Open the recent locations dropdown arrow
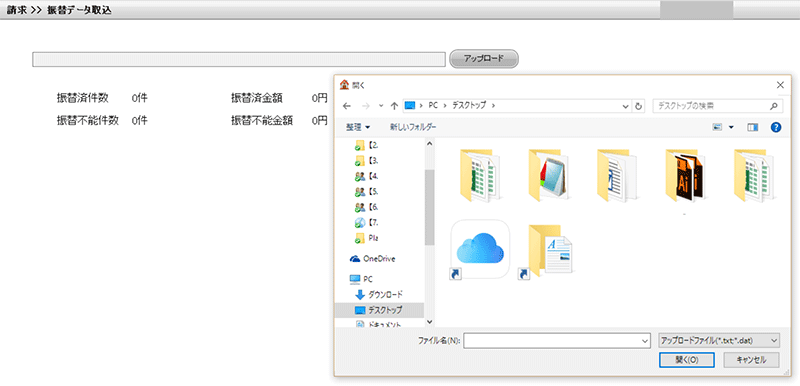The image size is (800, 386). [381, 106]
